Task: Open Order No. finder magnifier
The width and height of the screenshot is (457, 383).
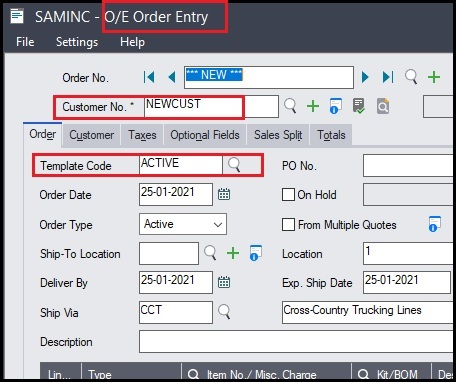Action: [x=411, y=77]
